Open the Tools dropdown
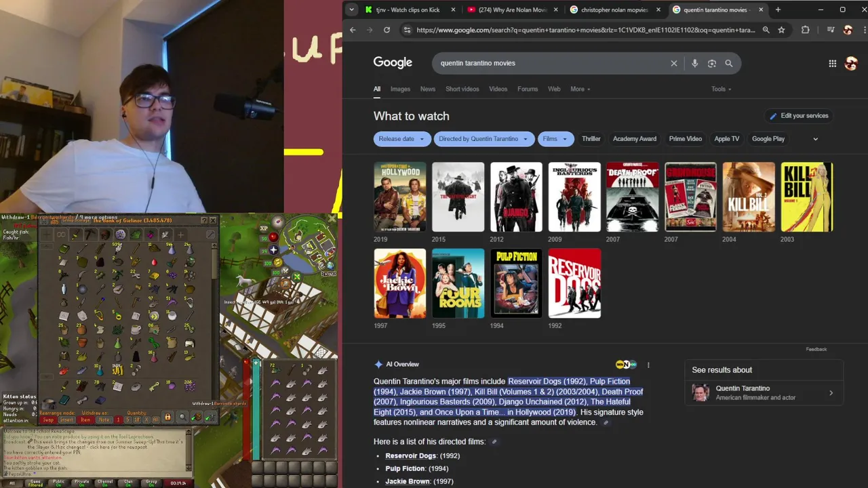This screenshot has height=488, width=868. point(721,89)
